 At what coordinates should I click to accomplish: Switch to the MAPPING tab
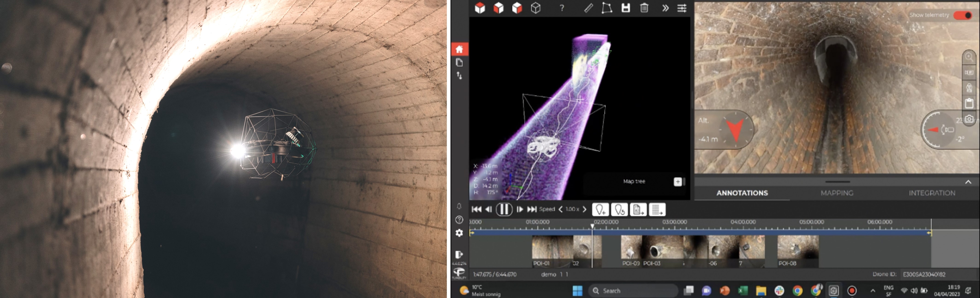pos(837,193)
